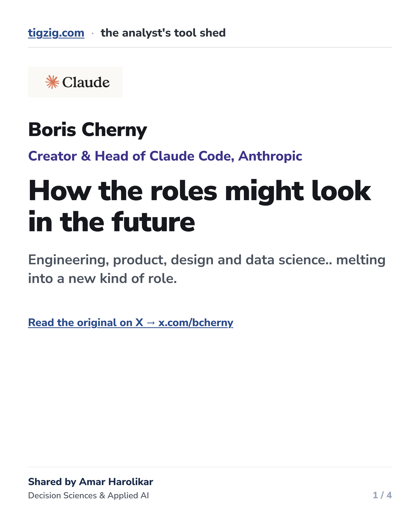This screenshot has width=420, height=525.
Task: Click Decision Sciences & Applied AI text
Action: (88, 496)
